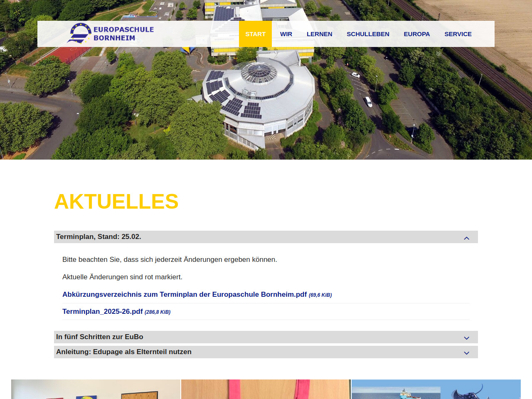Open Terminplan_2025-26.pdf link
Viewport: 532px width, 399px height.
point(103,312)
